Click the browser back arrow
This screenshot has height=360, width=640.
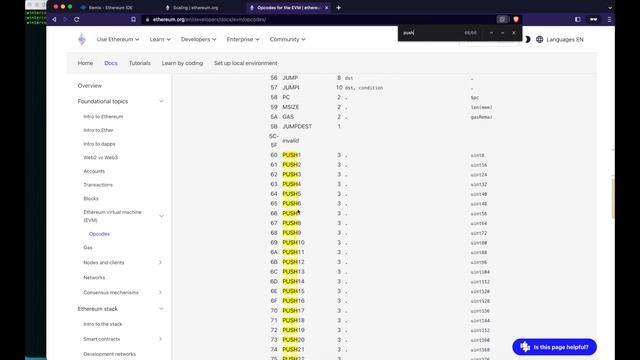point(54,19)
